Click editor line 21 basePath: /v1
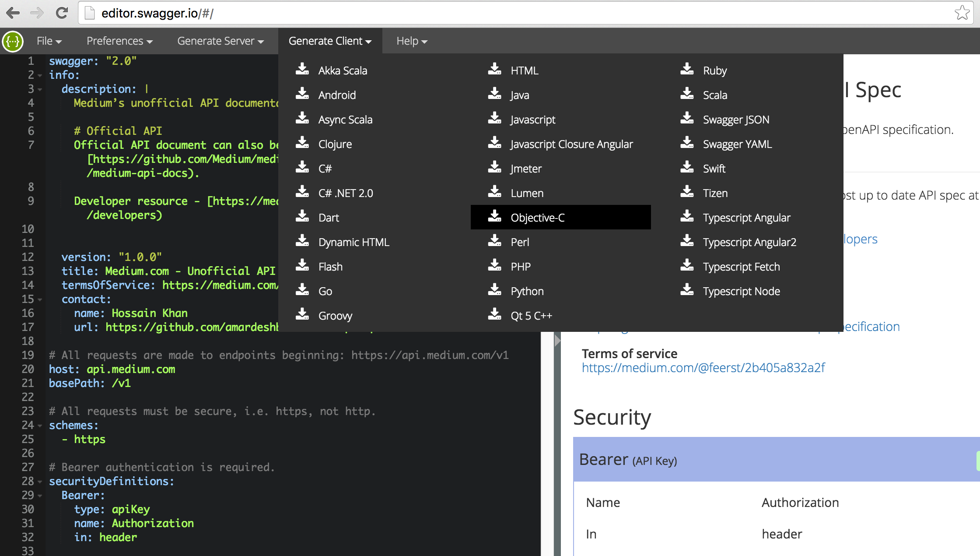The width and height of the screenshot is (980, 556). (x=90, y=384)
